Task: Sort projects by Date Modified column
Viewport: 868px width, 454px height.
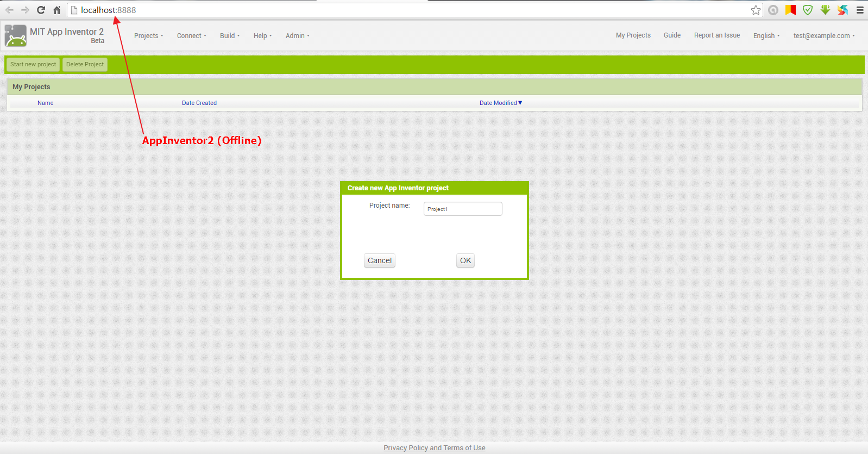Action: [x=500, y=103]
